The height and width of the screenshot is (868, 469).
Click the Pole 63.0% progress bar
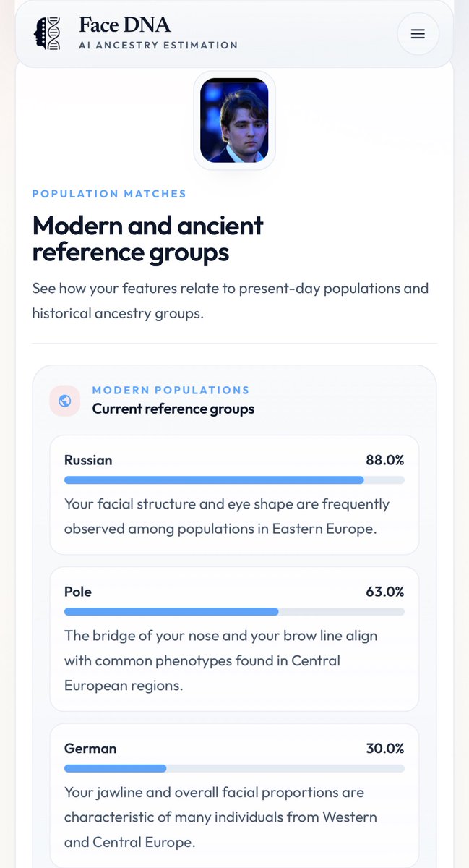click(x=234, y=612)
